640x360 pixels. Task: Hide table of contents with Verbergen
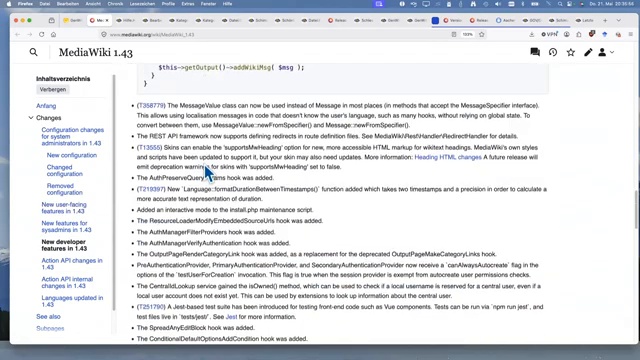click(53, 89)
